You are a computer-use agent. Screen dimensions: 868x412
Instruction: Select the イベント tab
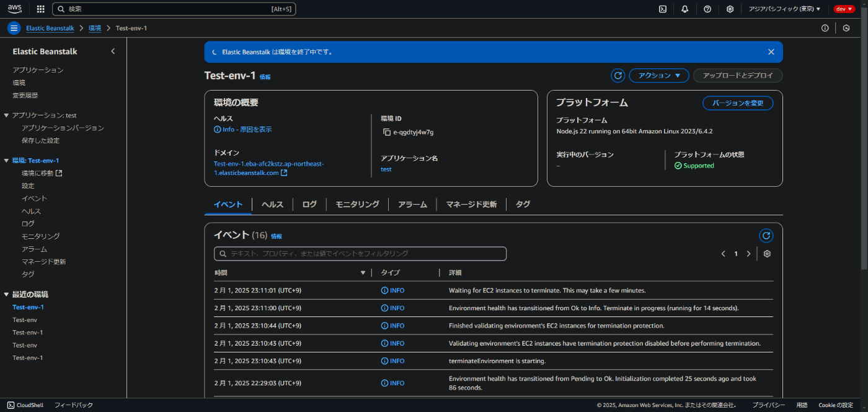(228, 204)
